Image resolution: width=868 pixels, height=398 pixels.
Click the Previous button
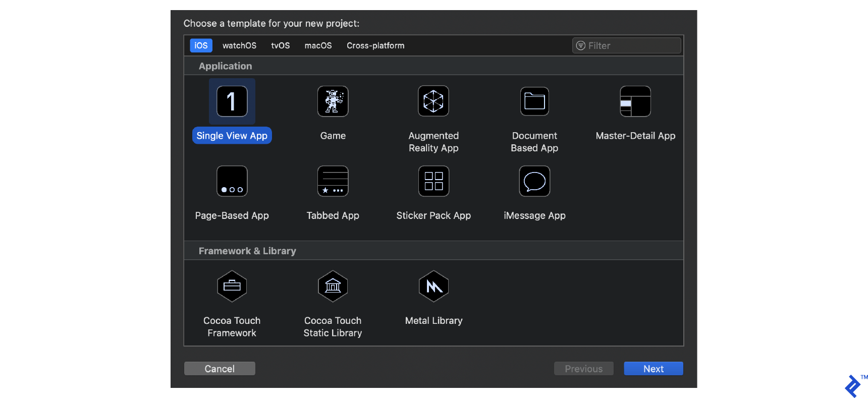[584, 369]
